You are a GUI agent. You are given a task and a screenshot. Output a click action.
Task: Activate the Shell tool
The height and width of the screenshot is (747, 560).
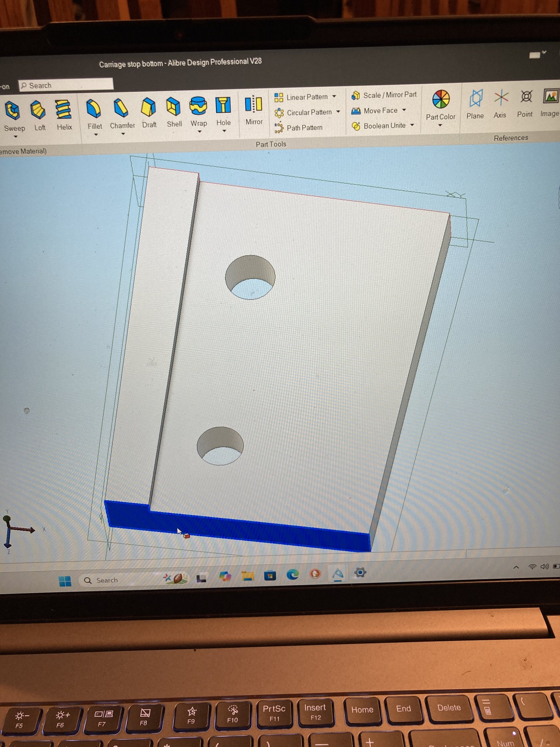pos(174,107)
